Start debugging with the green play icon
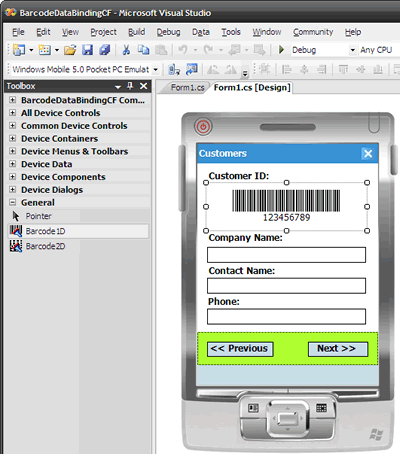Viewport: 400px width, 454px height. [x=281, y=50]
